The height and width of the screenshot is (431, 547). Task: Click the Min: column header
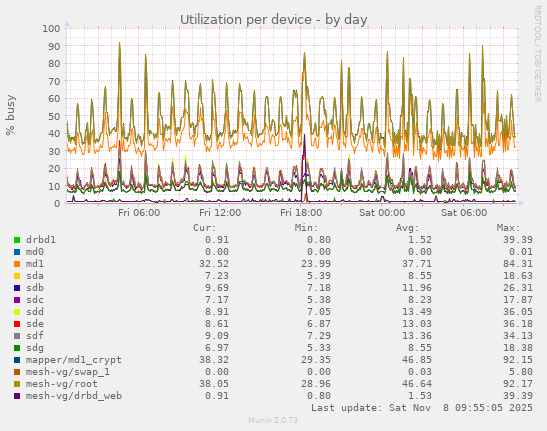pyautogui.click(x=306, y=228)
